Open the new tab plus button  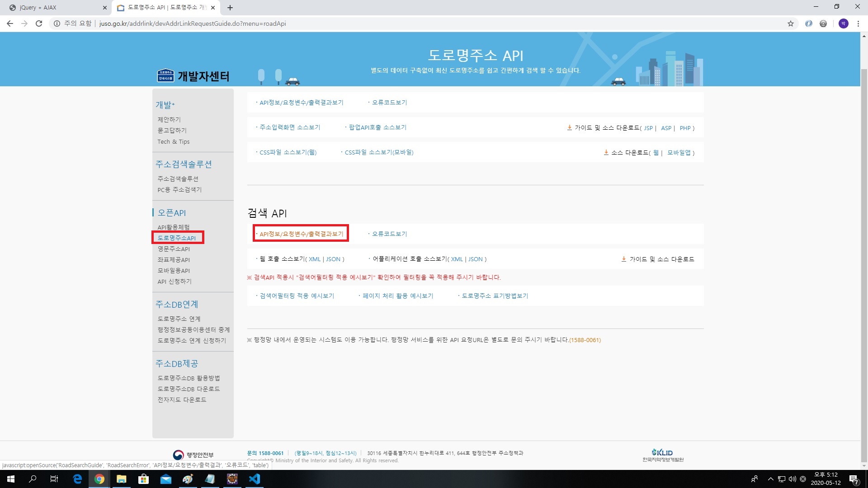click(x=230, y=8)
